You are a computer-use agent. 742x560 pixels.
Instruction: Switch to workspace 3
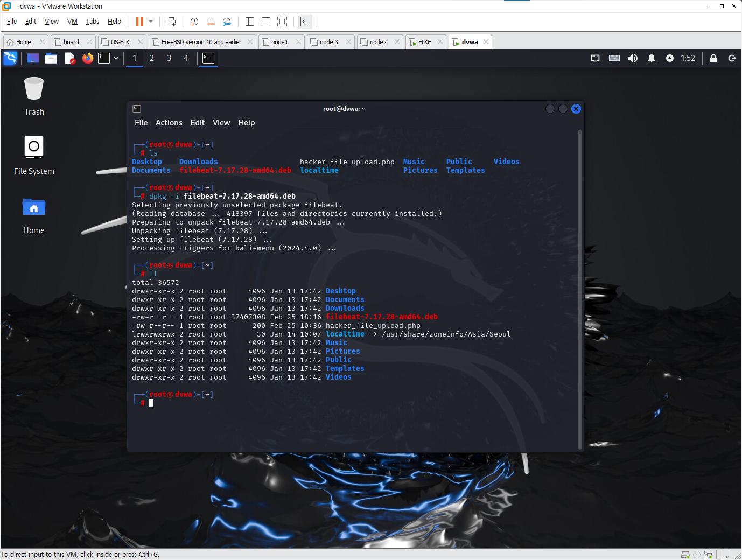tap(169, 58)
